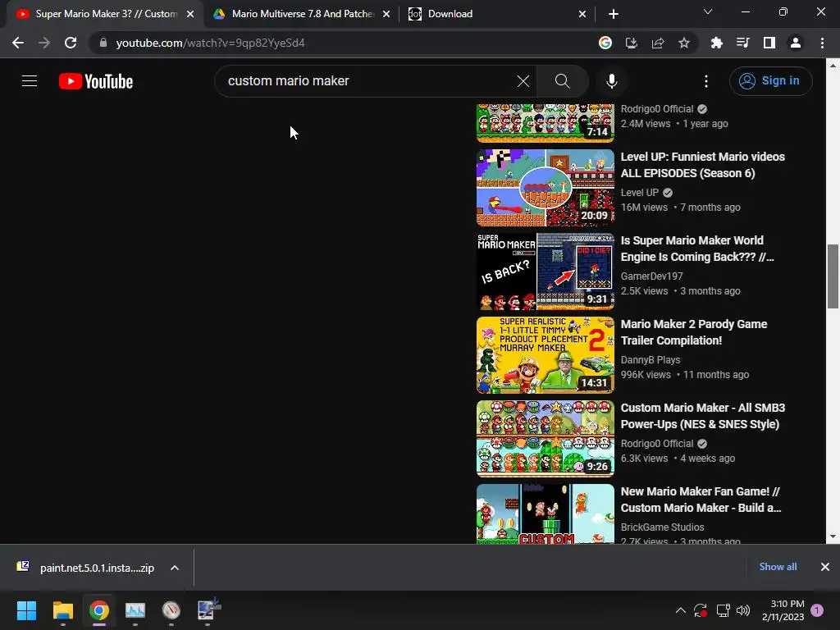Open New Mario Maker Fan Game title
Screen dimensions: 840x630
701,500
